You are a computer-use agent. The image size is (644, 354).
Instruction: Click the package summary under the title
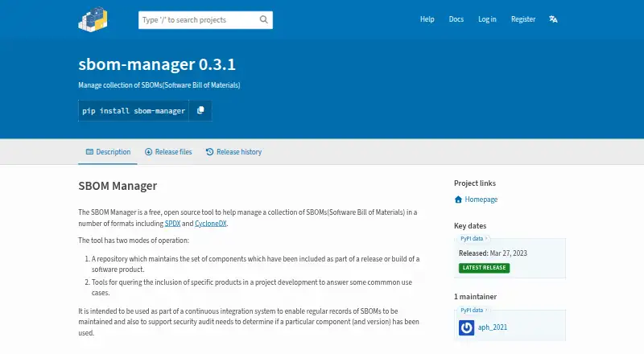[x=159, y=85]
